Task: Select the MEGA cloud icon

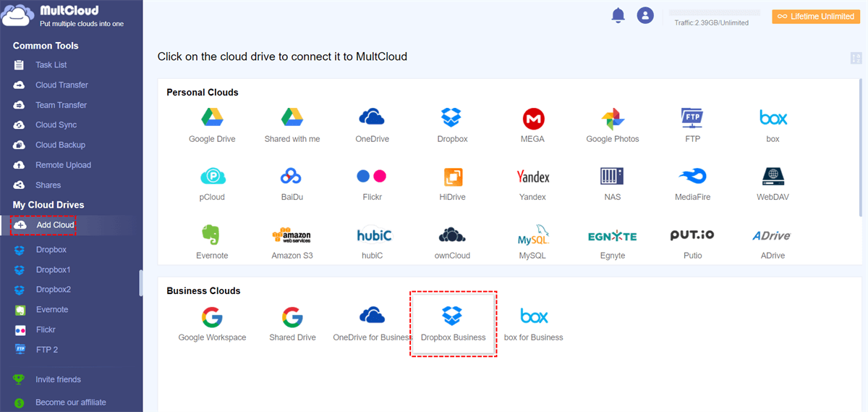Action: (533, 118)
